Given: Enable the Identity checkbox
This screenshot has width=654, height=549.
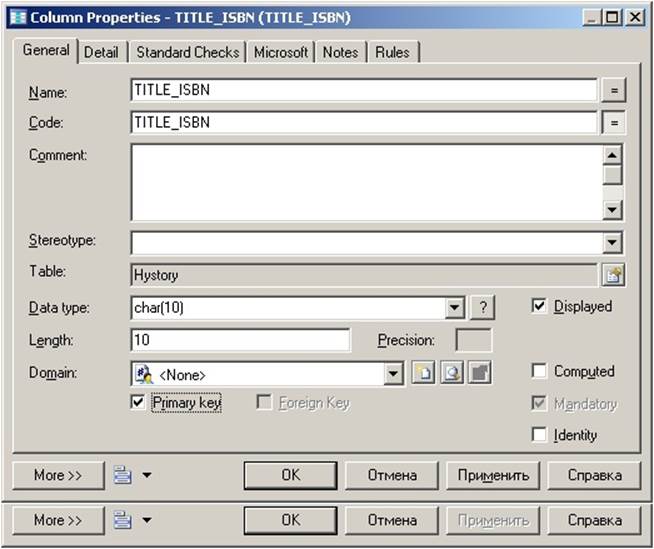Looking at the screenshot, I should [x=538, y=434].
